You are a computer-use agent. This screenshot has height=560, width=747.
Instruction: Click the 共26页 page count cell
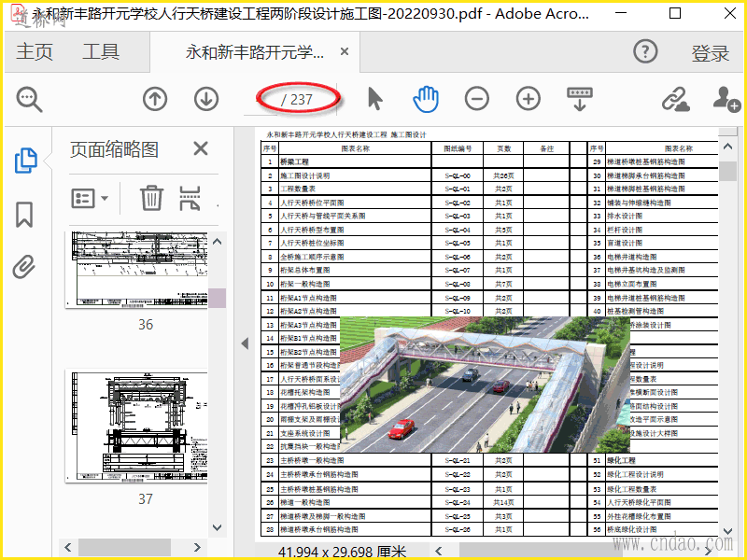(503, 175)
